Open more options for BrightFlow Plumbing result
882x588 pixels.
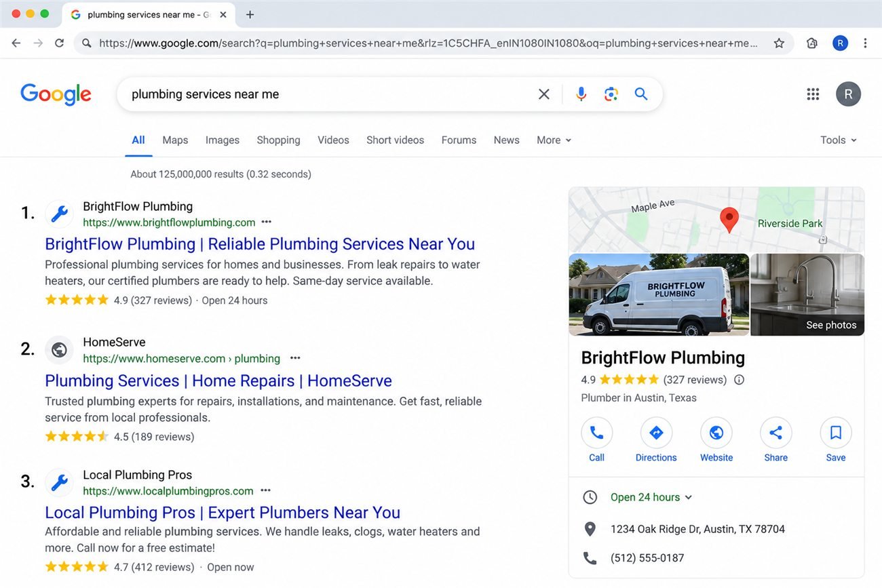pos(266,222)
